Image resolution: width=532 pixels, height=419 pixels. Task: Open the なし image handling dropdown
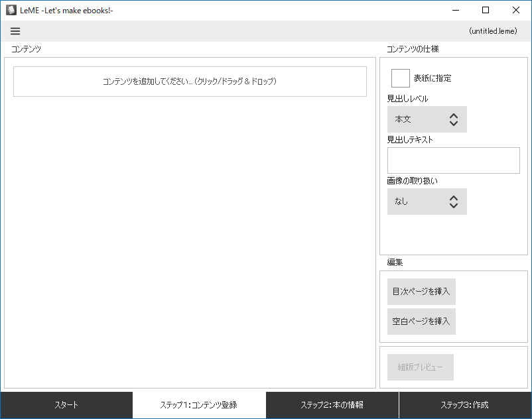pos(427,202)
